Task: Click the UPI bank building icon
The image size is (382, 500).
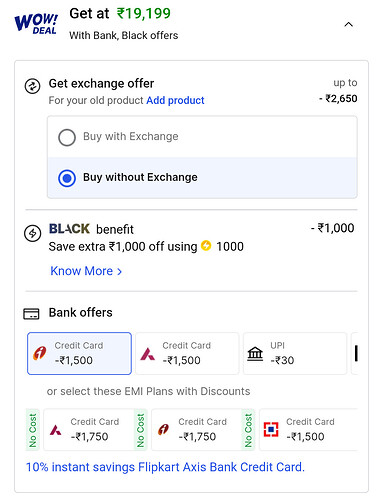Action: click(255, 354)
